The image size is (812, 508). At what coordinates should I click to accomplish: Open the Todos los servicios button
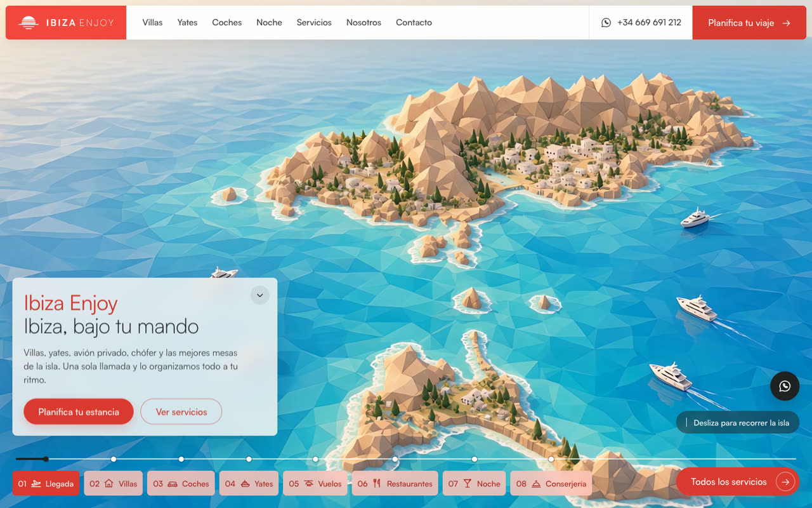[738, 482]
